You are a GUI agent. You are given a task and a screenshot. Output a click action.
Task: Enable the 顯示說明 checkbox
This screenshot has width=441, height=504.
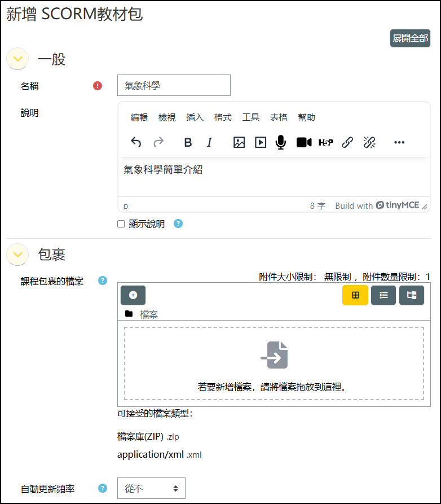tap(121, 223)
